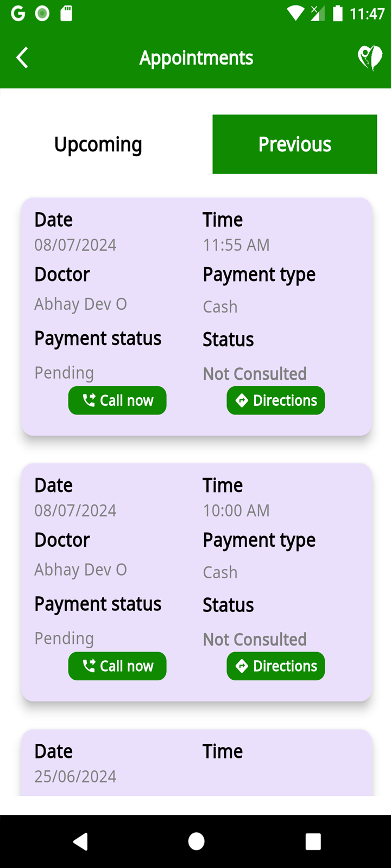The width and height of the screenshot is (391, 868).
Task: Tap the Appointments page title
Action: (x=196, y=58)
